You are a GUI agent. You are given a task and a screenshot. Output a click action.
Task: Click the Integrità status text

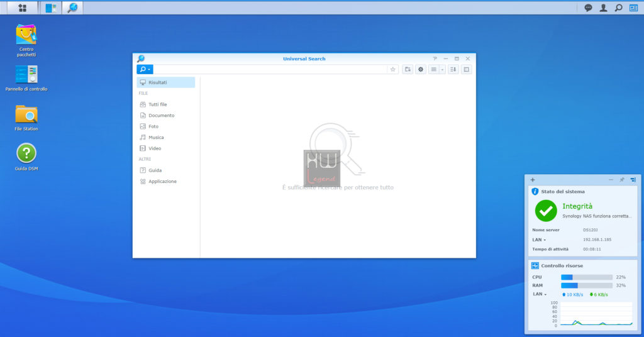click(577, 206)
